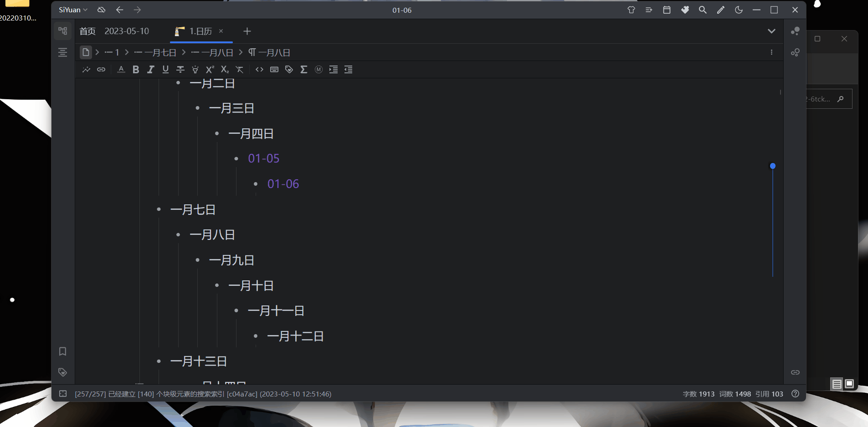Click the document scrollbar indicator on the right
Image resolution: width=868 pixels, height=427 pixels.
pyautogui.click(x=772, y=166)
